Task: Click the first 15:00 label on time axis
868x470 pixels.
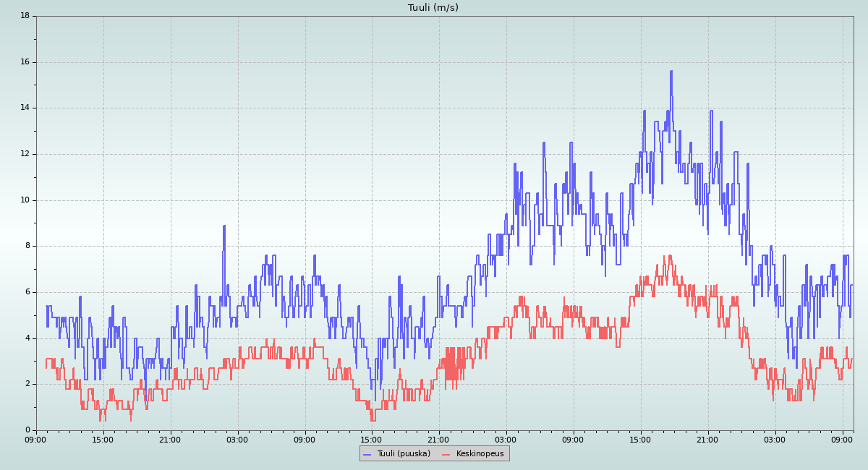Action: click(x=103, y=439)
